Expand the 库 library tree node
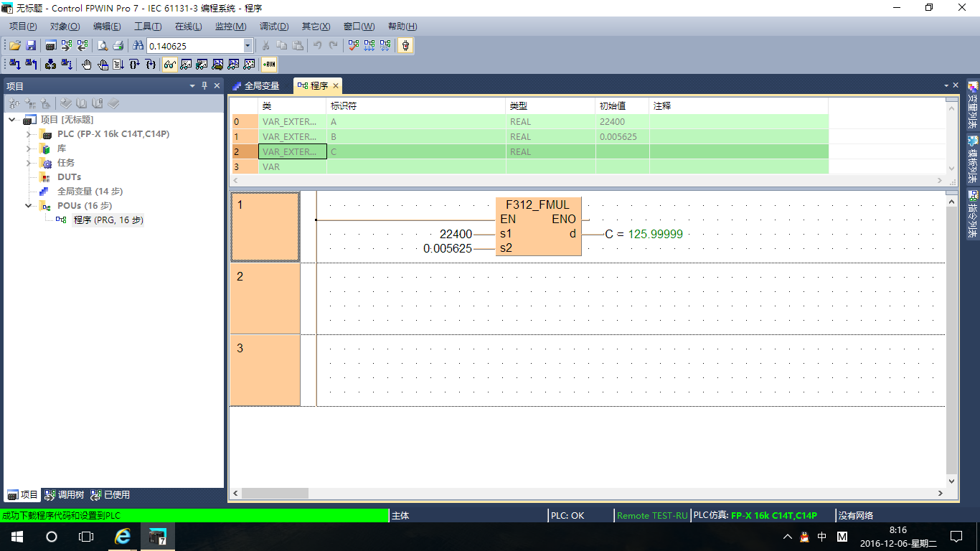This screenshot has height=551, width=980. click(29, 149)
